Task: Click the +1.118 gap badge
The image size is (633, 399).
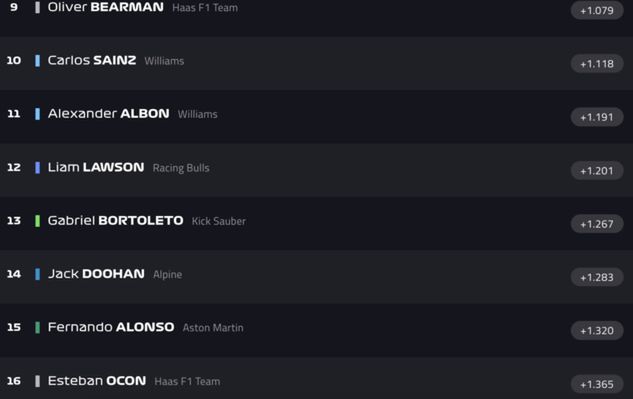Action: pyautogui.click(x=597, y=64)
